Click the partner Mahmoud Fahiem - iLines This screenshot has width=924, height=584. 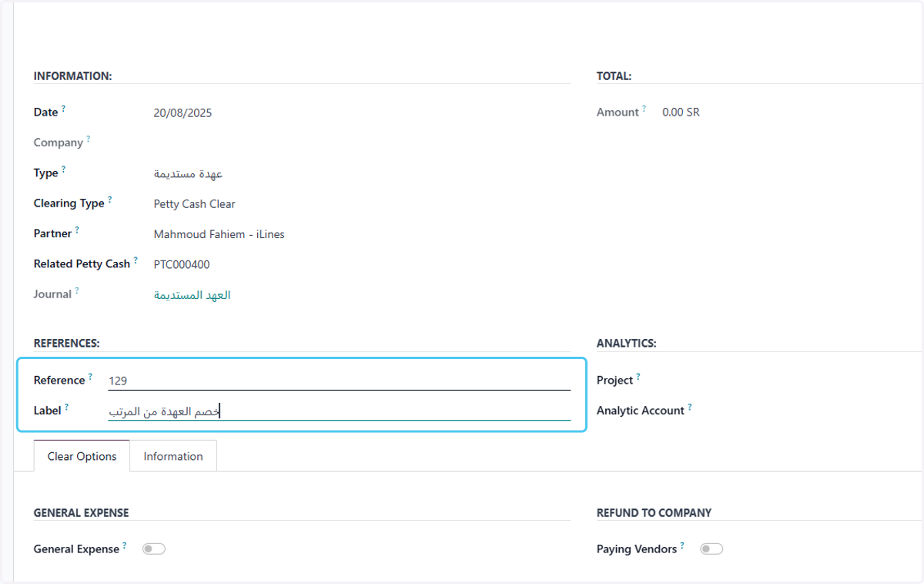pyautogui.click(x=219, y=234)
